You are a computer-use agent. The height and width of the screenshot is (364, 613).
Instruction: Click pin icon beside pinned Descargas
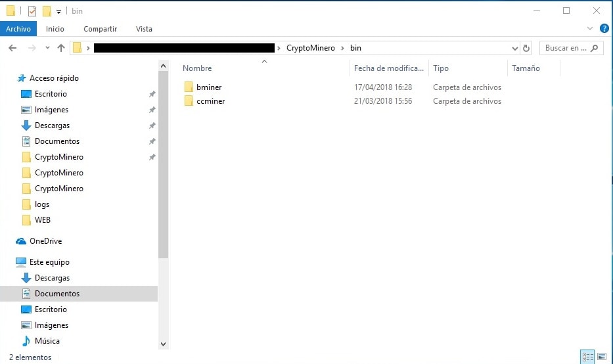point(152,125)
